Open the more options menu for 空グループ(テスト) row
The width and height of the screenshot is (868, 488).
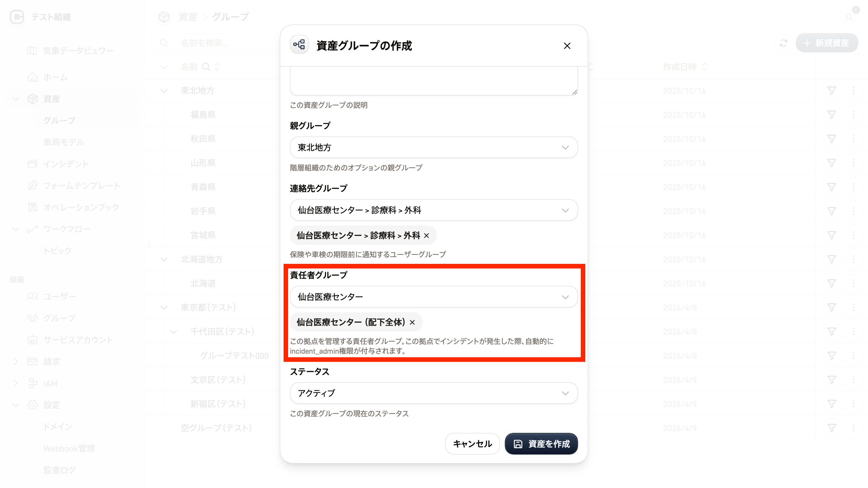pos(853,428)
